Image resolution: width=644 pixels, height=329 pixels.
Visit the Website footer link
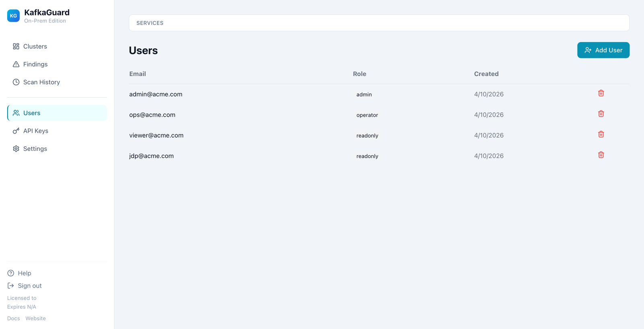[x=35, y=319]
